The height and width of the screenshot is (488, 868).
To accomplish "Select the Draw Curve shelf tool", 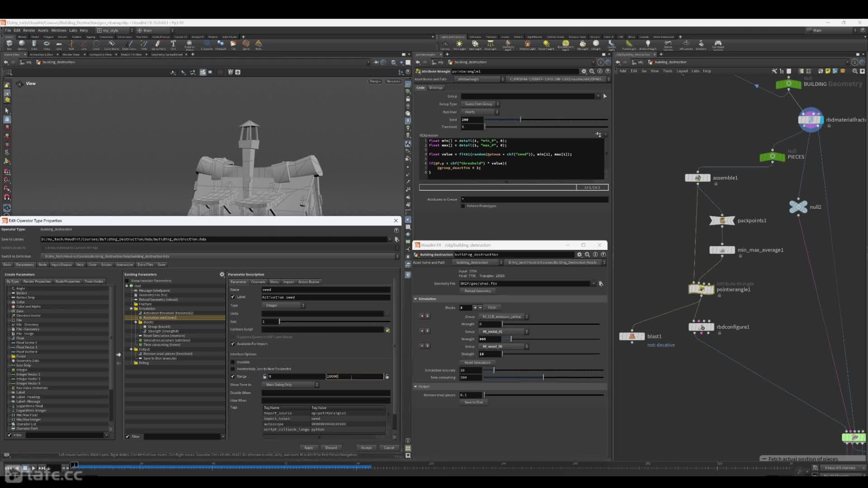I will click(x=129, y=45).
